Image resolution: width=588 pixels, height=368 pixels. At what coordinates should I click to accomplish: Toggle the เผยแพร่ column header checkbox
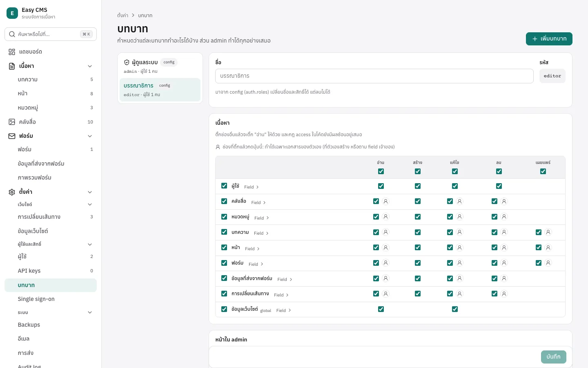click(x=543, y=171)
